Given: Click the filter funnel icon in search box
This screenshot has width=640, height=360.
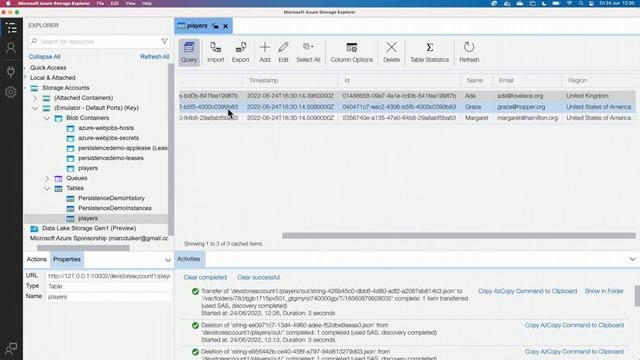Looking at the screenshot, I should tap(164, 41).
